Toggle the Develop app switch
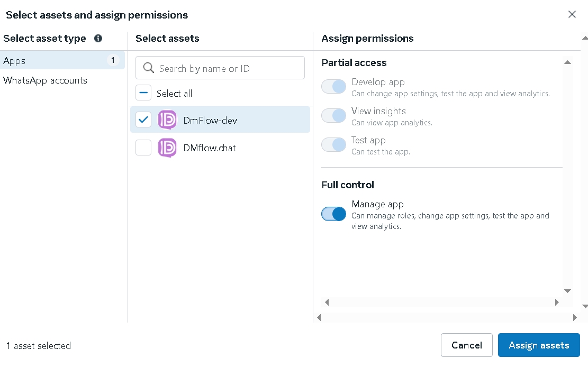 [333, 87]
